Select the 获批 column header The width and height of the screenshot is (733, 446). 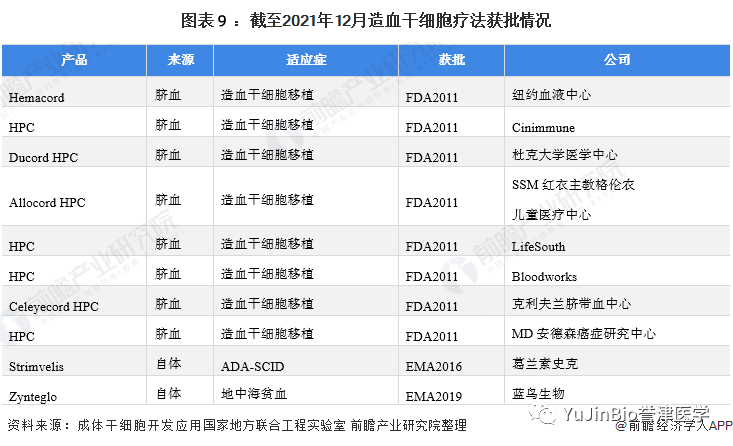tap(452, 60)
